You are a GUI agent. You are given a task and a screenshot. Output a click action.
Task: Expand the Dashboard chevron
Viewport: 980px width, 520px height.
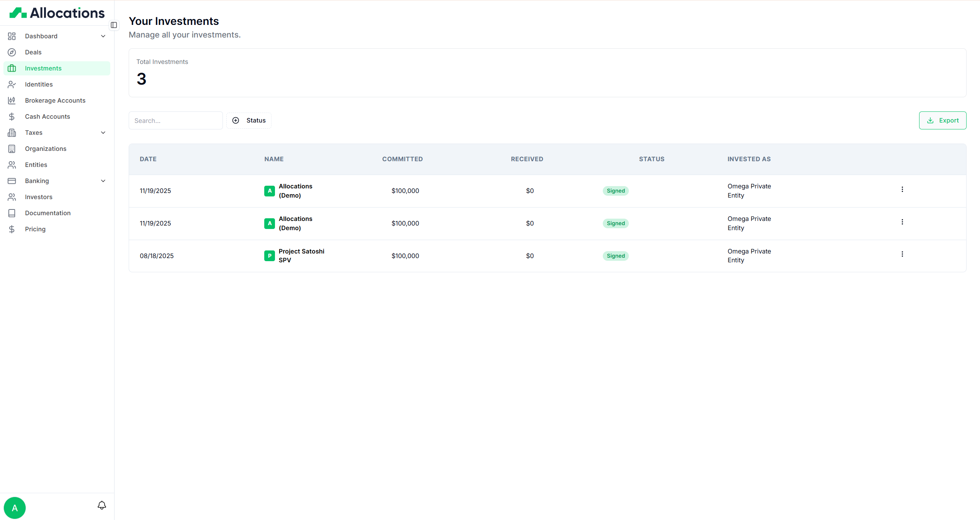pyautogui.click(x=103, y=36)
